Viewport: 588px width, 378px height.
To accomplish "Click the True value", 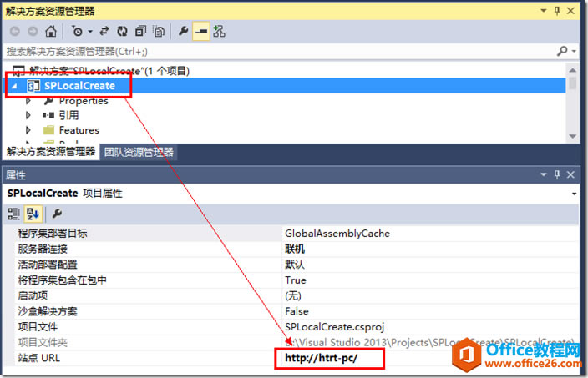I will tap(296, 280).
